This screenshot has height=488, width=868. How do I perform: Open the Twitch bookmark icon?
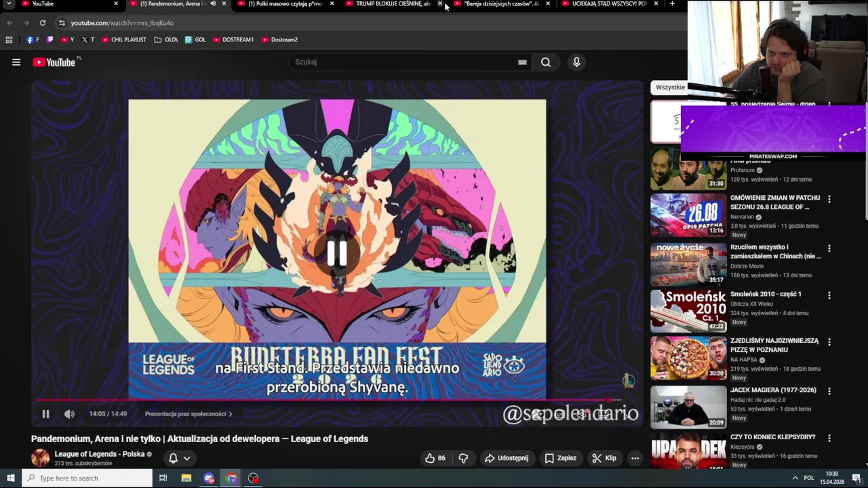point(50,40)
